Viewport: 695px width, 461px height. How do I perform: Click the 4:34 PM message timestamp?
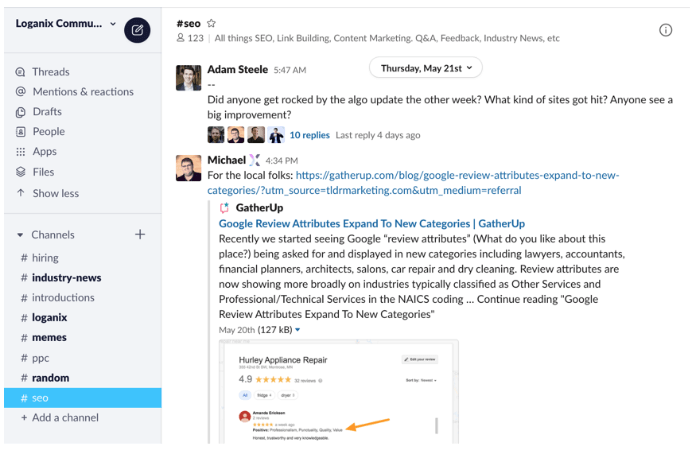pos(281,160)
